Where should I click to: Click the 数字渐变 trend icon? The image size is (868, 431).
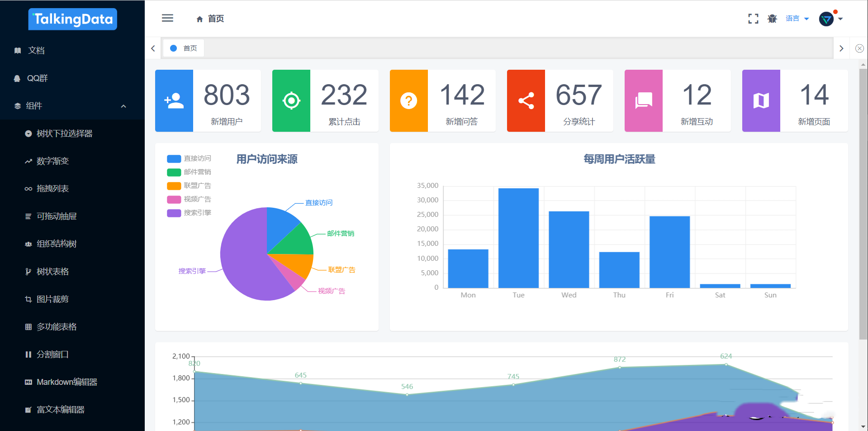(x=28, y=161)
